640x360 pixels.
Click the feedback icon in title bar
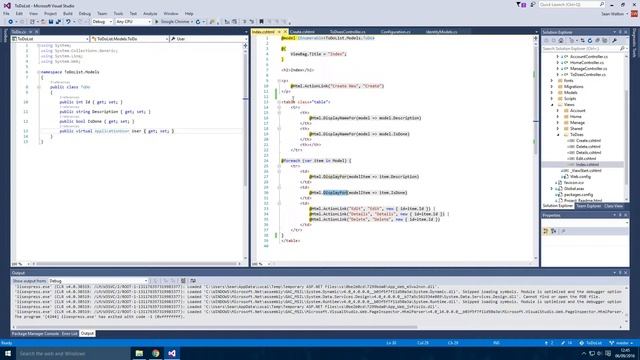click(533, 4)
